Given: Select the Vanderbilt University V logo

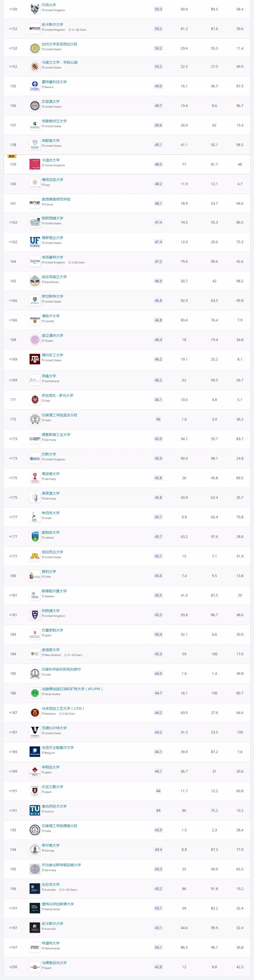Looking at the screenshot, I should [35, 732].
